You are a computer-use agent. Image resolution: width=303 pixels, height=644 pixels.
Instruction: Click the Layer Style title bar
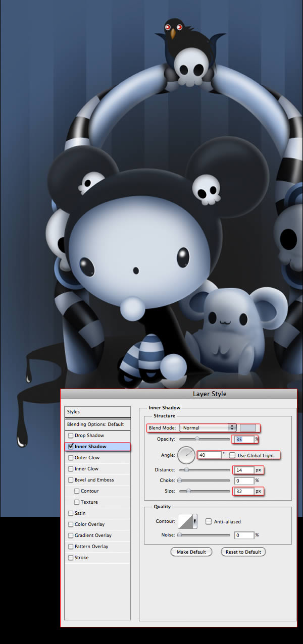pyautogui.click(x=179, y=394)
